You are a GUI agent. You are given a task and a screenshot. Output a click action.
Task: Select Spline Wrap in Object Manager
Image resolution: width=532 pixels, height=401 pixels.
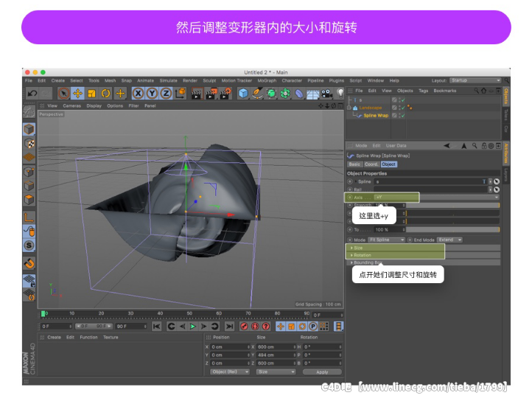(376, 116)
